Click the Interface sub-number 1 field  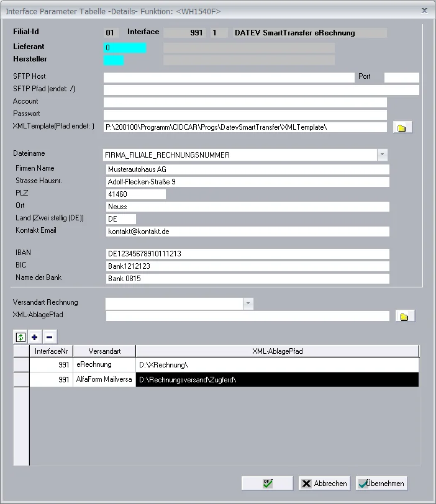(219, 33)
